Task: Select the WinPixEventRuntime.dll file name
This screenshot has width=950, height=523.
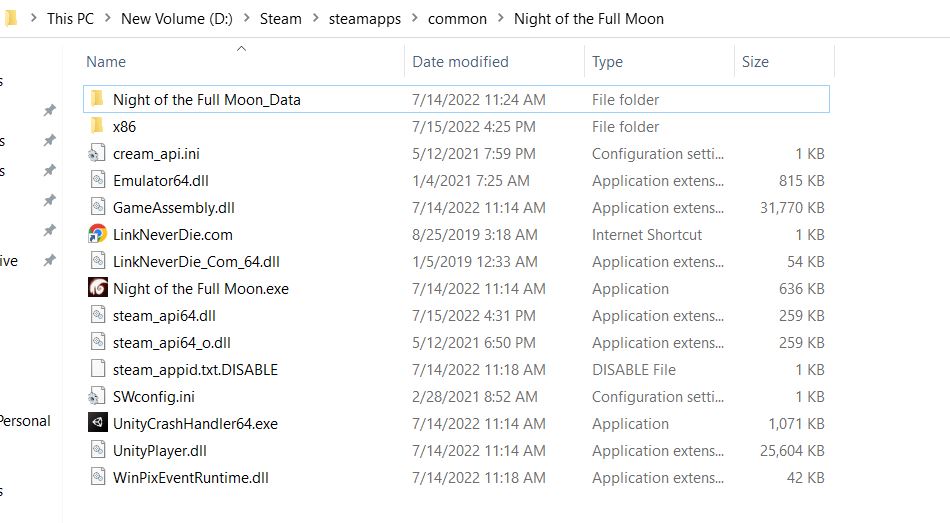Action: coord(191,478)
